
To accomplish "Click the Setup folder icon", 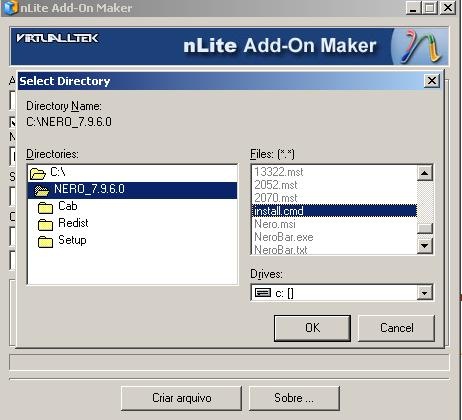I will 45,242.
